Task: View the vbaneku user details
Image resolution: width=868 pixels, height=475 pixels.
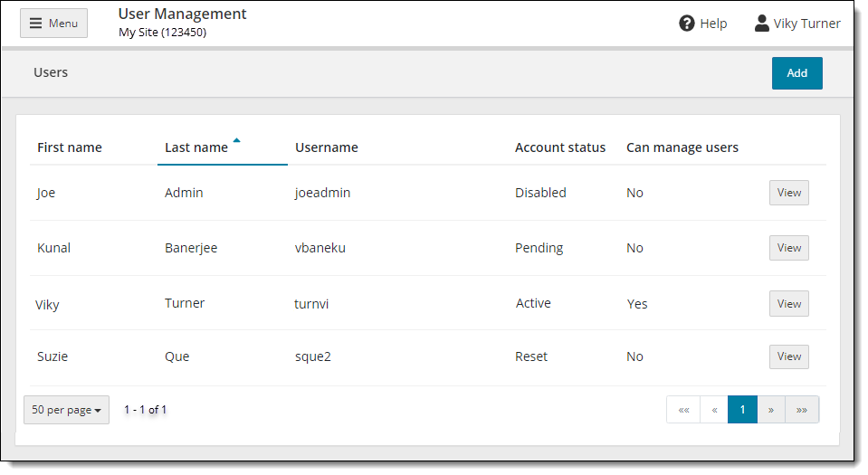Action: 789,248
